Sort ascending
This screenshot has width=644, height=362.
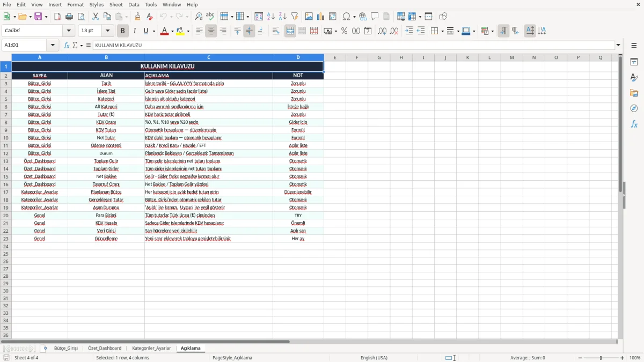pyautogui.click(x=271, y=17)
